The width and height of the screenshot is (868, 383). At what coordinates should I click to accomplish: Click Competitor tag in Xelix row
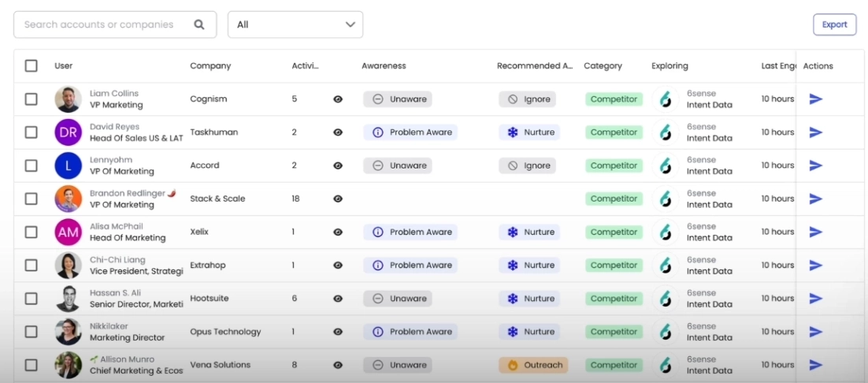tap(614, 232)
